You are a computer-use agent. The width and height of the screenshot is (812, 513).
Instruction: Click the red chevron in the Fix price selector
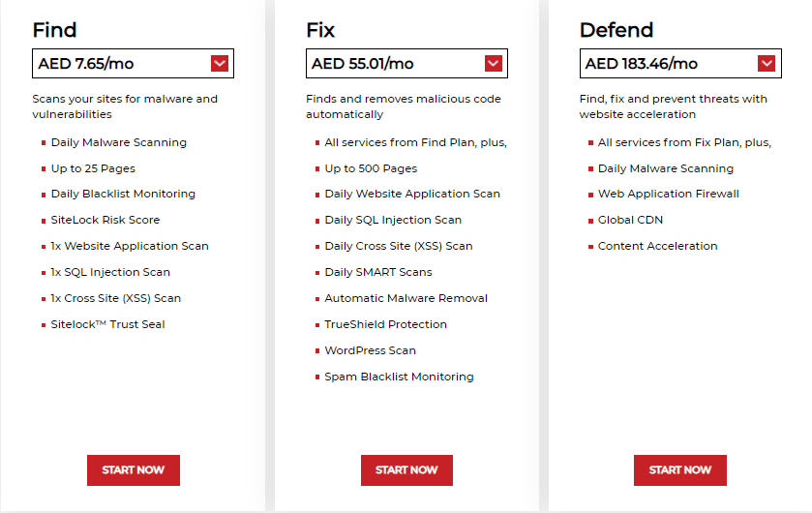494,64
